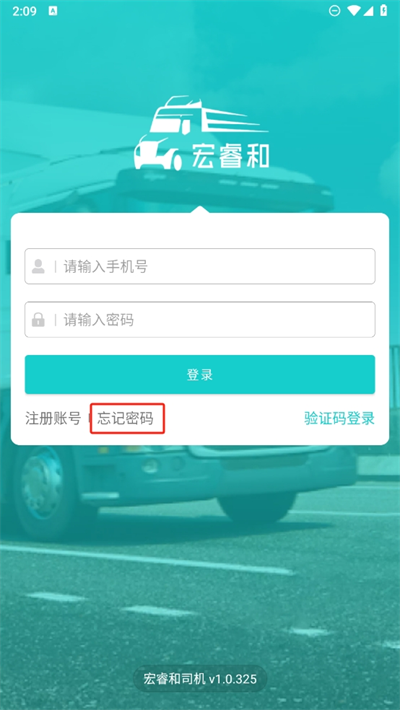Open the 忘记密码 forgot password link

(x=125, y=418)
